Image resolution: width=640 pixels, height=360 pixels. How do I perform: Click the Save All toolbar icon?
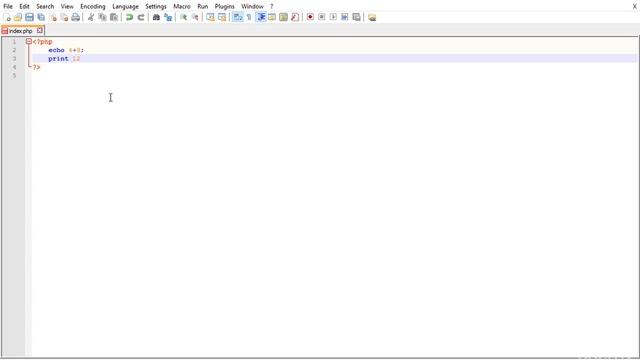pos(41,17)
